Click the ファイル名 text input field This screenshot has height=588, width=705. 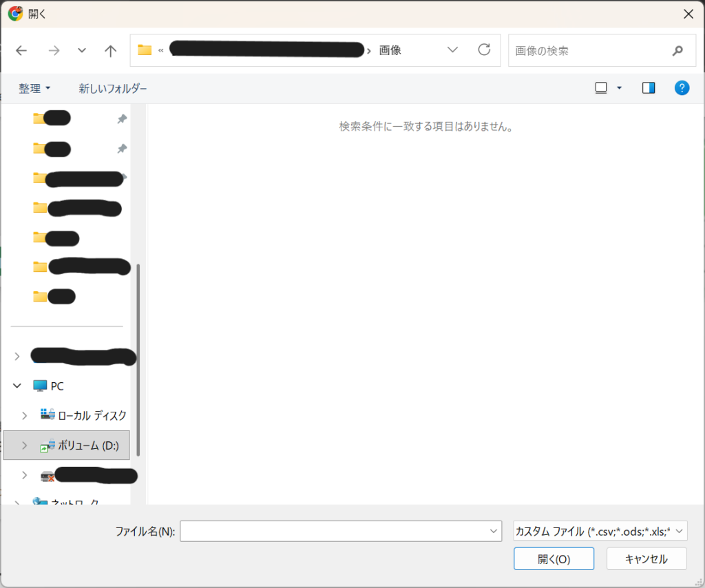coord(334,531)
